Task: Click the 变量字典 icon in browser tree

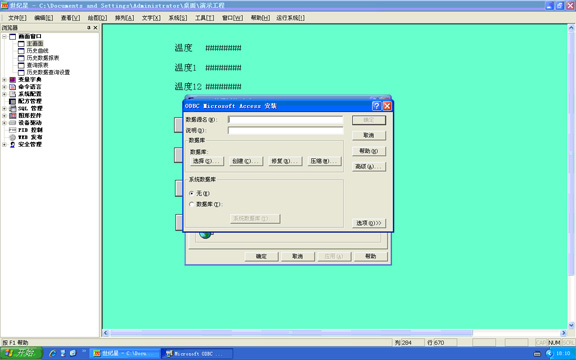Action: 12,80
